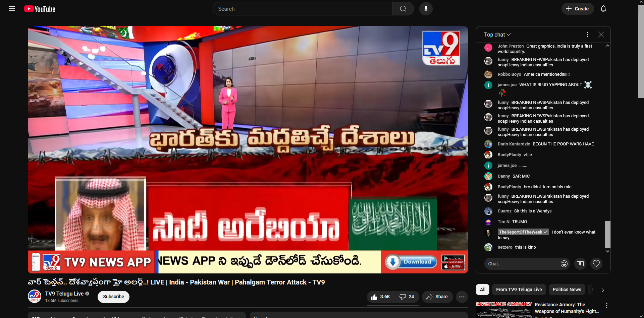Click the 13.5M subscribers text
Image resolution: width=644 pixels, height=318 pixels.
tap(62, 301)
